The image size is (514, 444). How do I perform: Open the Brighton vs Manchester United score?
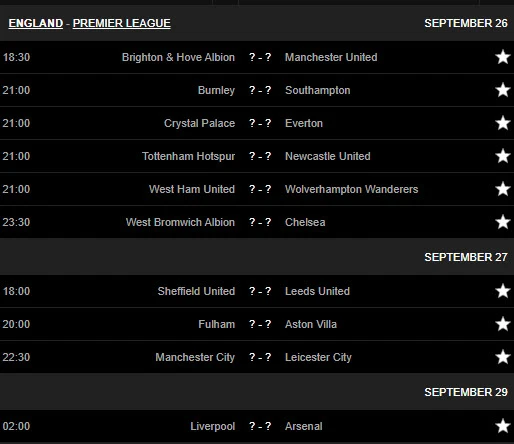(x=260, y=57)
